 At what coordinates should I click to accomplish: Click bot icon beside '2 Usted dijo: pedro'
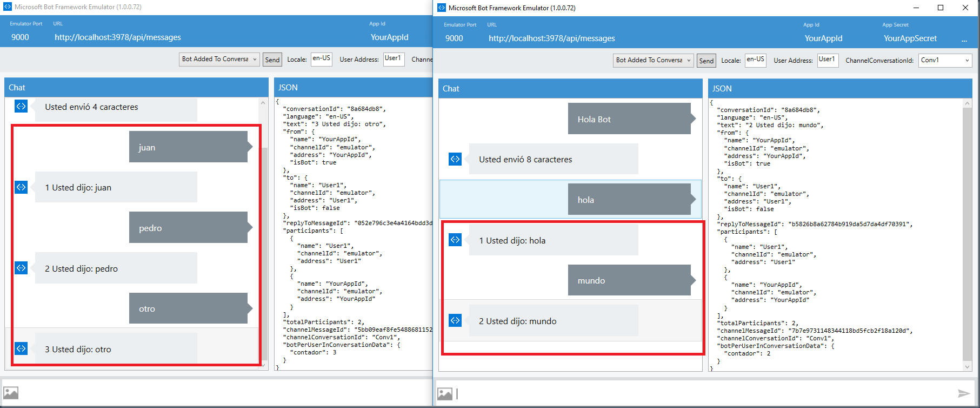tap(21, 268)
